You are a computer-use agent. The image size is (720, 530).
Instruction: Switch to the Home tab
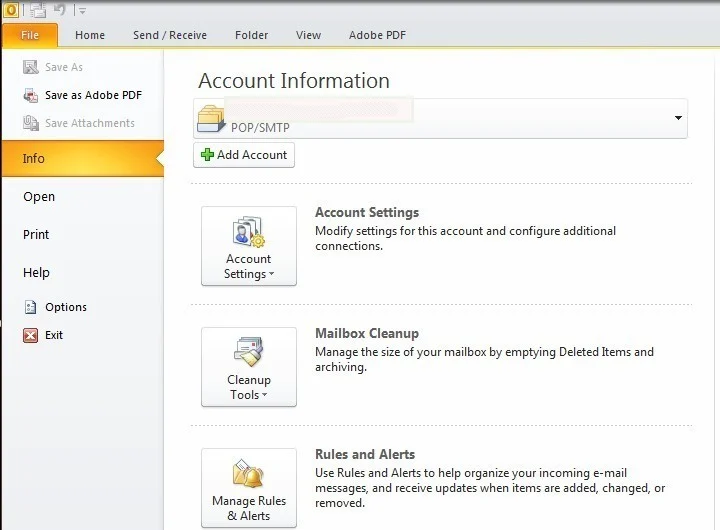click(x=90, y=35)
